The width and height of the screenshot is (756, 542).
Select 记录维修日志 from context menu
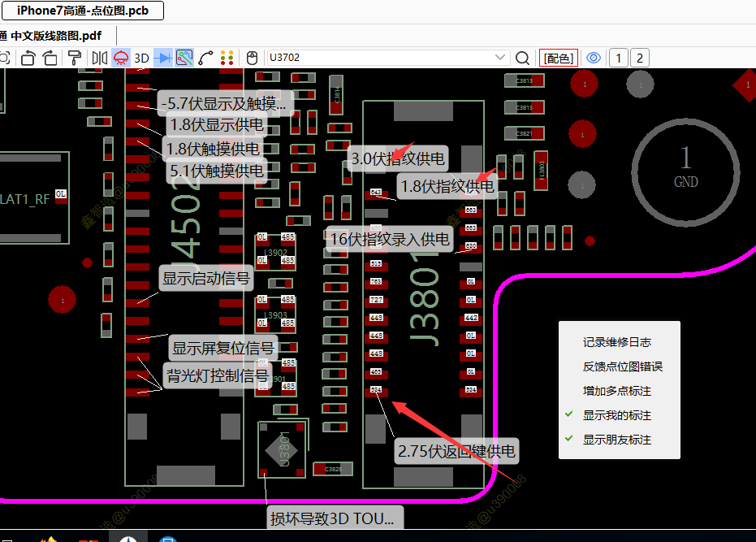(616, 342)
